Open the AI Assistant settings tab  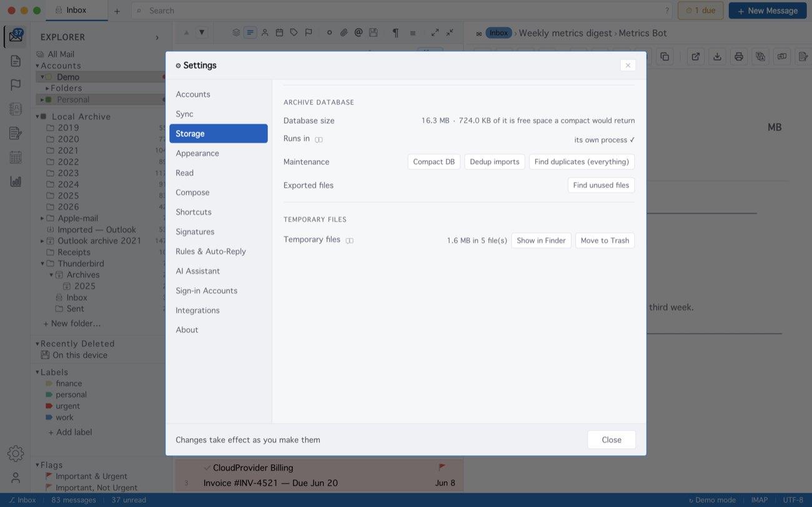(219, 271)
